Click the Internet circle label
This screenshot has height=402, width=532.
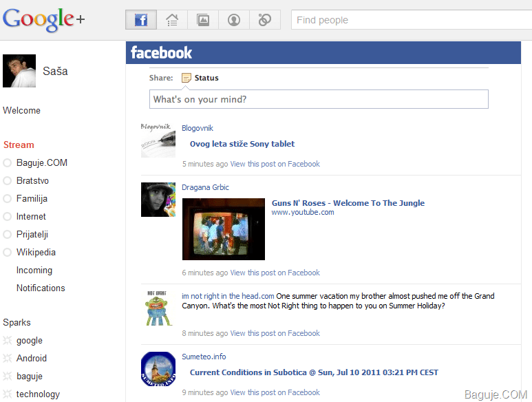(31, 216)
